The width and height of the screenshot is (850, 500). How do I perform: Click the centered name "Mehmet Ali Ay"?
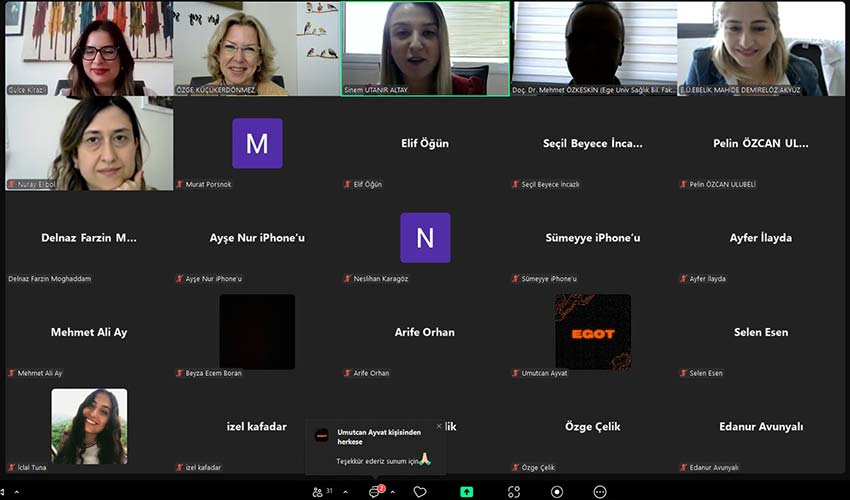tap(89, 332)
